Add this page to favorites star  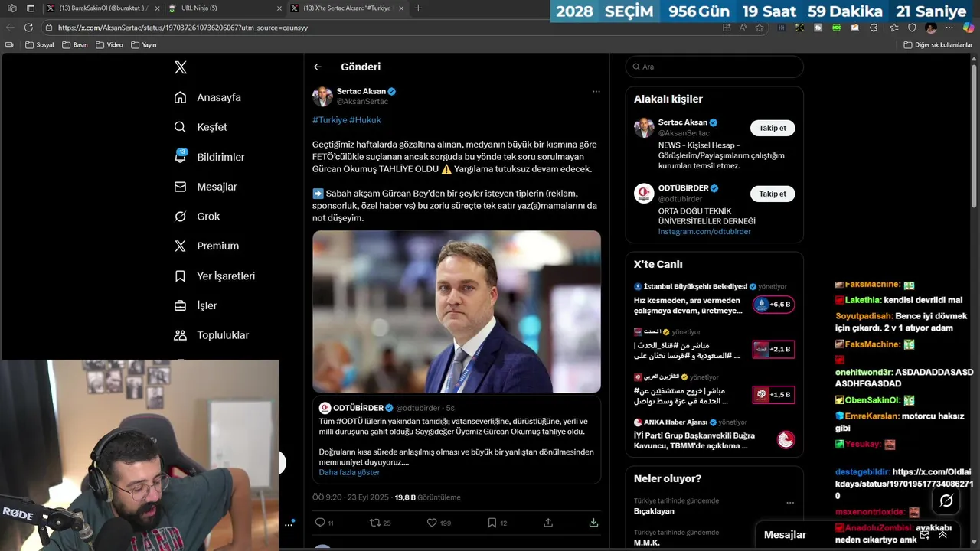click(759, 28)
